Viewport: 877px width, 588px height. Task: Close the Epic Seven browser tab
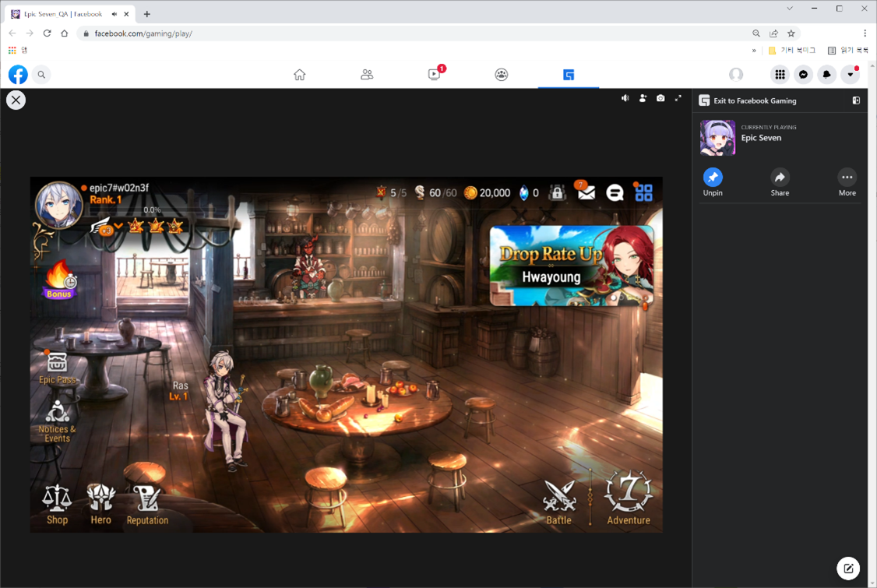[x=127, y=14]
